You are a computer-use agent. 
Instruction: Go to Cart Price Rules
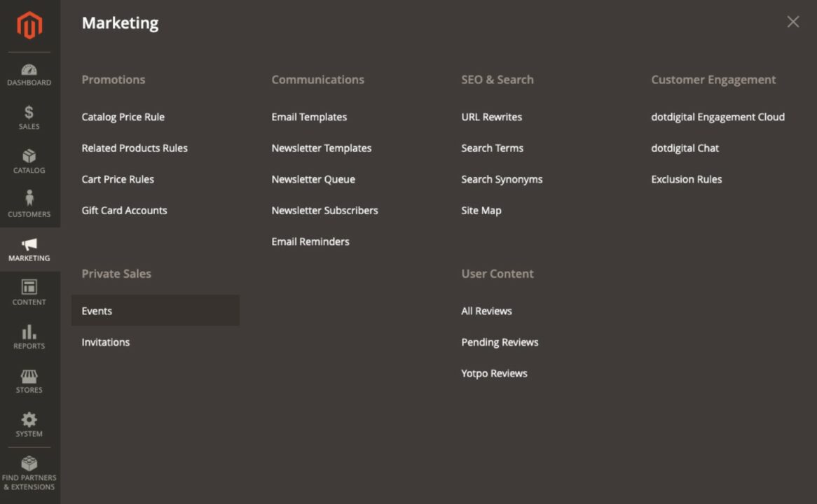[x=118, y=179]
